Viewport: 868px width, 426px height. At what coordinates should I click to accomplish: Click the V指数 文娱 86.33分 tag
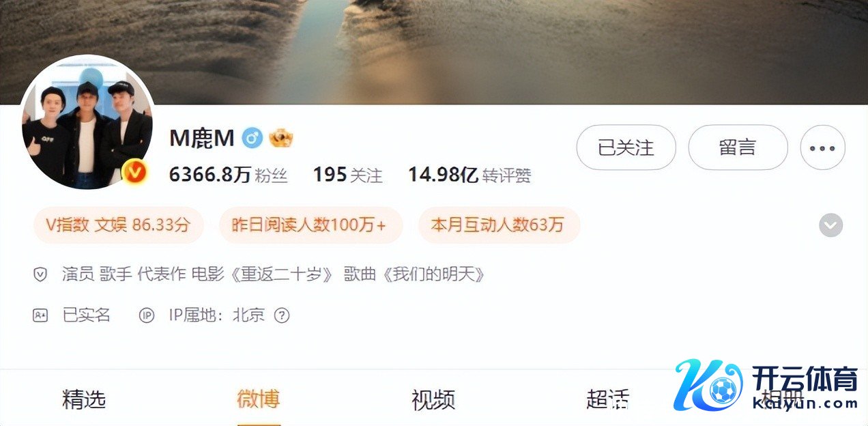pyautogui.click(x=118, y=225)
